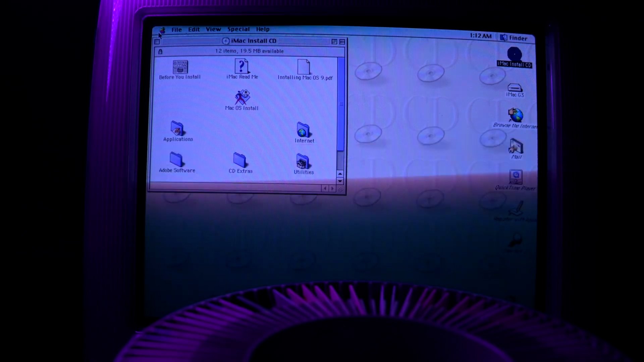The height and width of the screenshot is (362, 644).
Task: Click the vertical scrollbar thumb
Action: (x=341, y=104)
